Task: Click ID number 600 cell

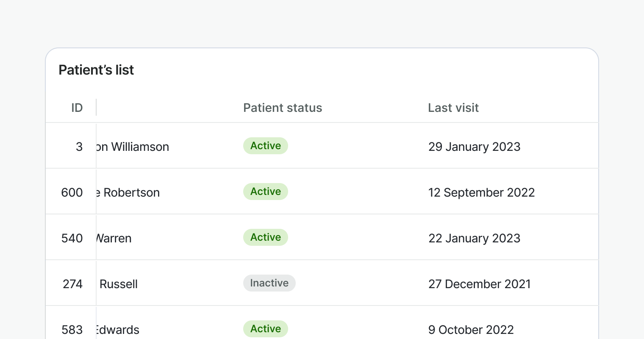Action: pyautogui.click(x=72, y=192)
